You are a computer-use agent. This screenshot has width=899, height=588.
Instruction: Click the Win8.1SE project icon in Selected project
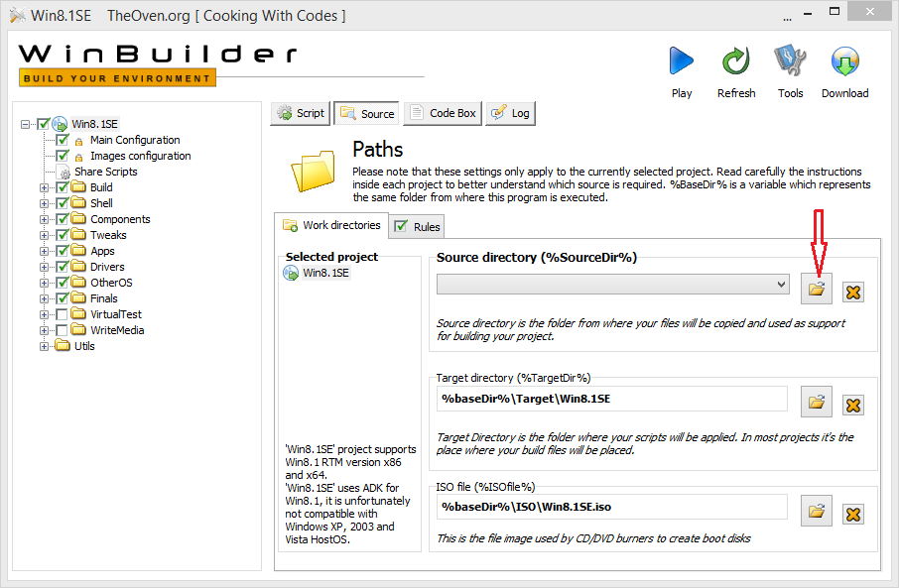291,273
